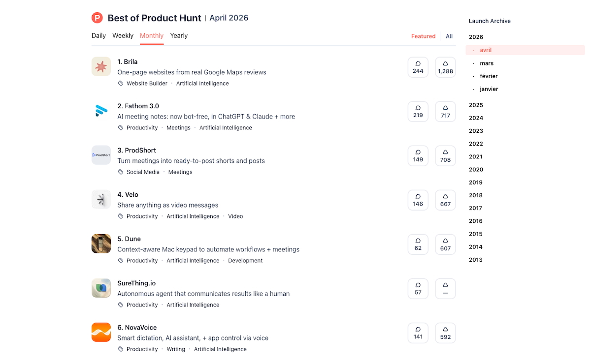Select mars in the launch archive
This screenshot has height=364, width=591.
tap(487, 63)
